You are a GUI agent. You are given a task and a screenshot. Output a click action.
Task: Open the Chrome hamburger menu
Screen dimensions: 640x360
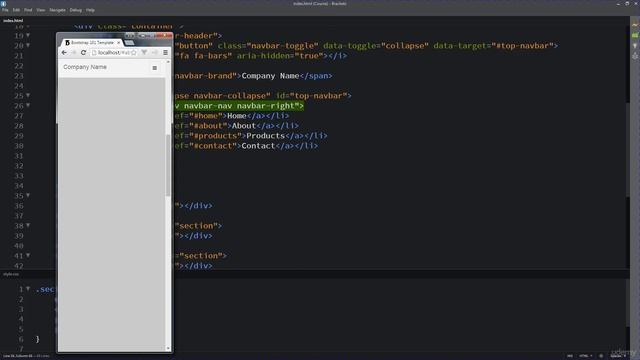(x=165, y=53)
